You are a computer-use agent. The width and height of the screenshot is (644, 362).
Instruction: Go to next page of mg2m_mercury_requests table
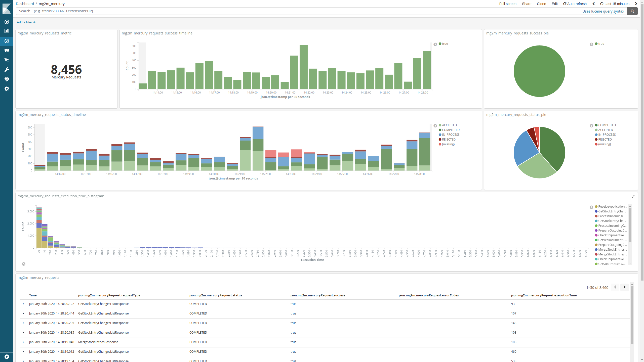(624, 287)
